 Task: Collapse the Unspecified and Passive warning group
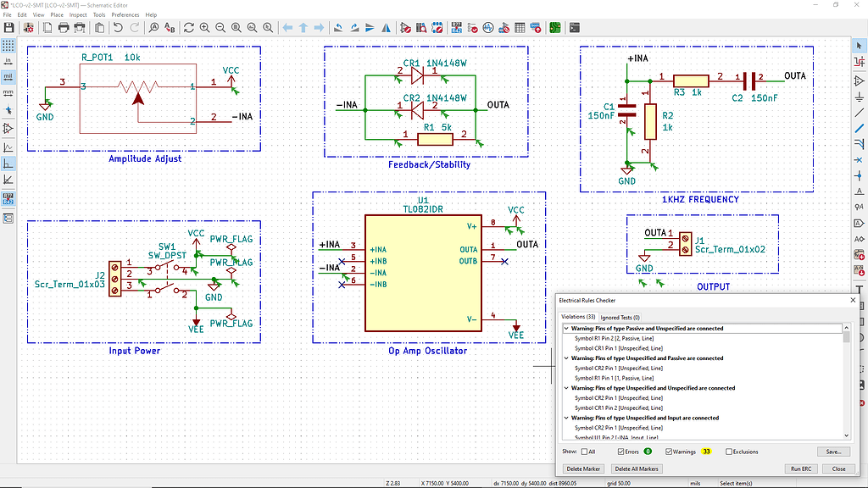[566, 358]
